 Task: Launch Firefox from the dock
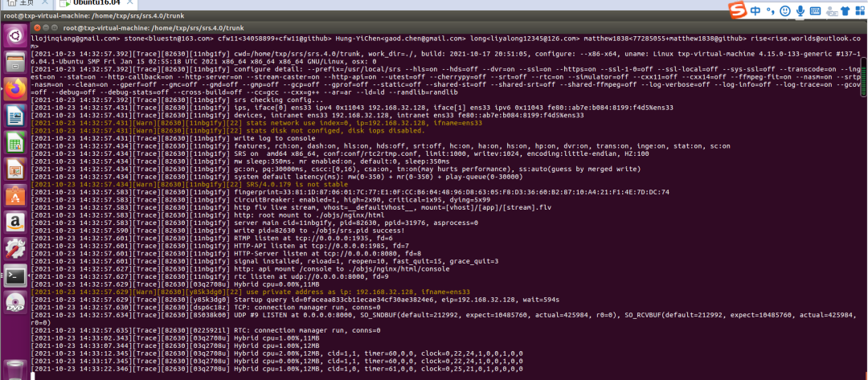(x=15, y=89)
